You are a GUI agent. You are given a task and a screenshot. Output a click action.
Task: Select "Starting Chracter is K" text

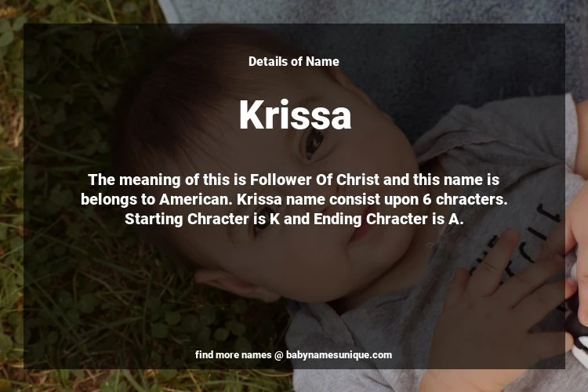click(202, 219)
